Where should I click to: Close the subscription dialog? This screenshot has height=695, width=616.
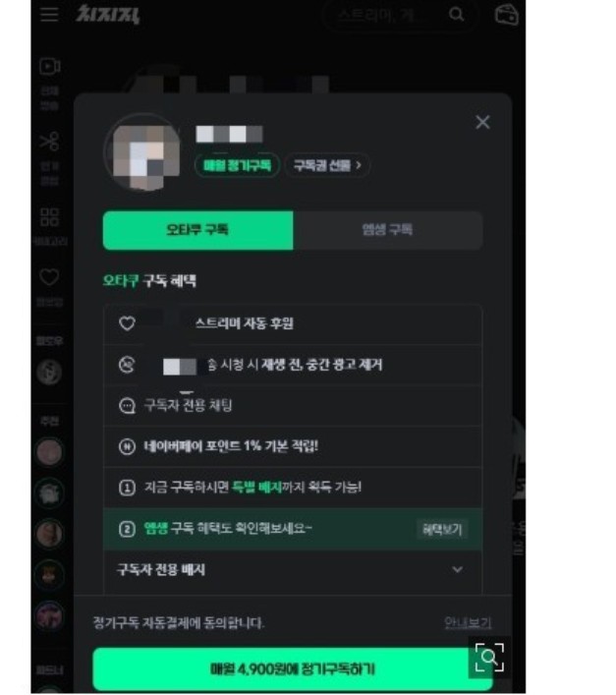pyautogui.click(x=482, y=122)
